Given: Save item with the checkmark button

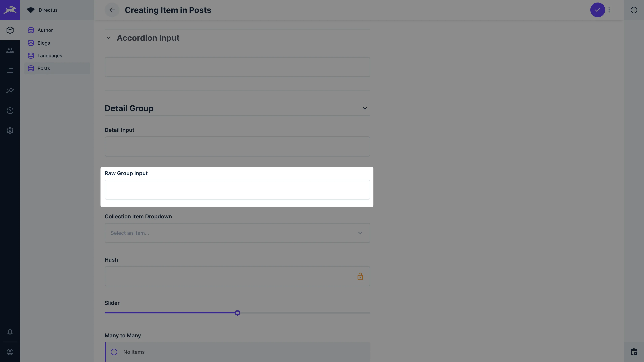Looking at the screenshot, I should pos(597,10).
